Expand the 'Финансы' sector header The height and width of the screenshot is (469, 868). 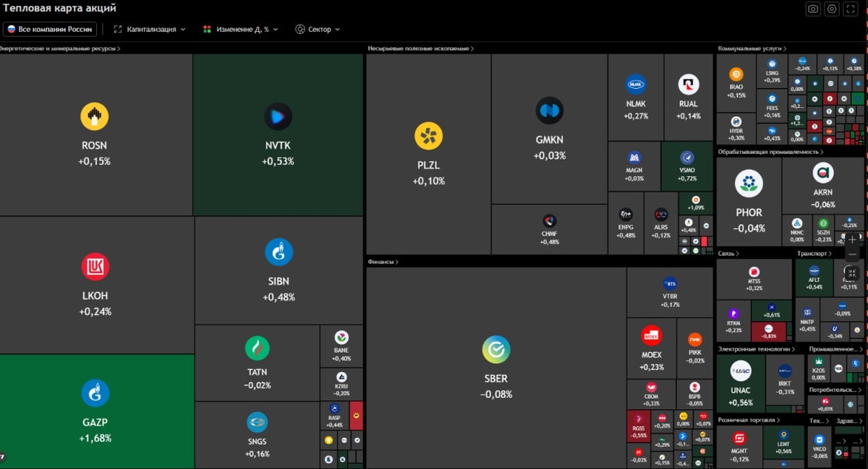383,262
